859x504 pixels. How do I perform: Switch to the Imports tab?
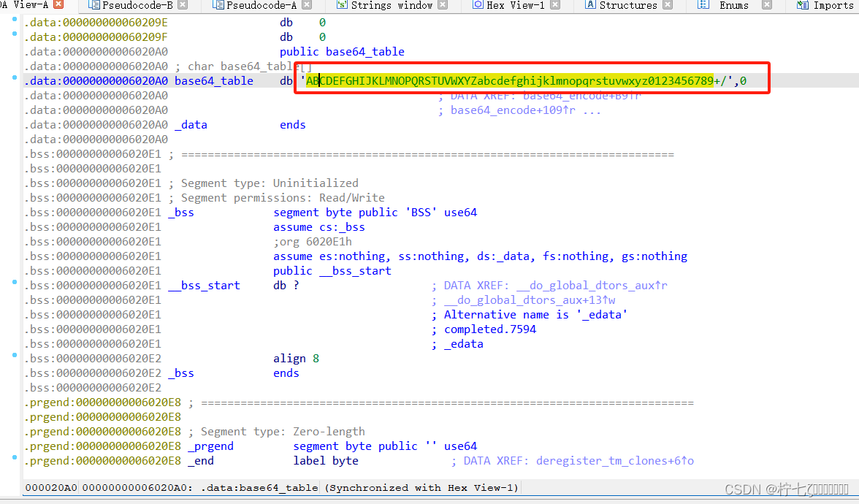click(834, 5)
